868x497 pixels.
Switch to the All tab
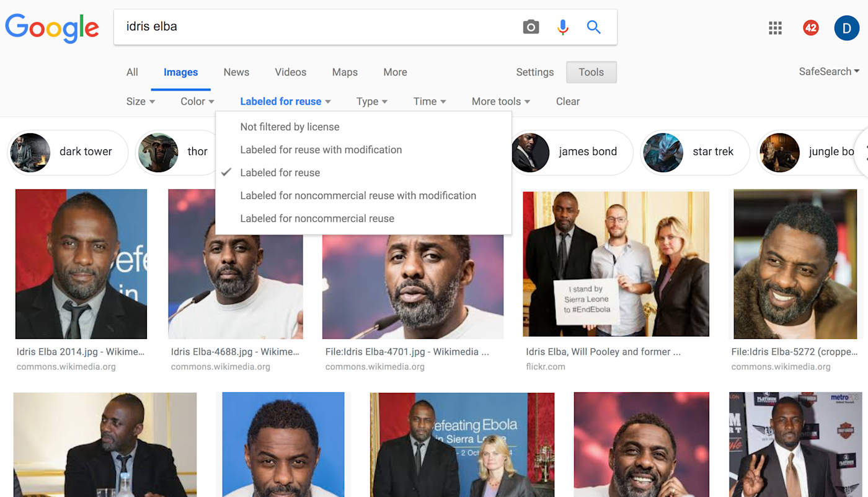pyautogui.click(x=132, y=73)
